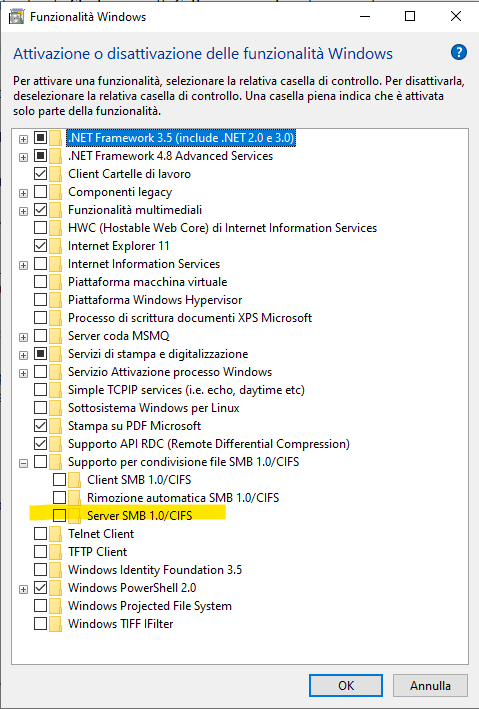Enable Sottosistema Windows per Linux checkbox
Screen dimensions: 479x709
click(x=41, y=407)
